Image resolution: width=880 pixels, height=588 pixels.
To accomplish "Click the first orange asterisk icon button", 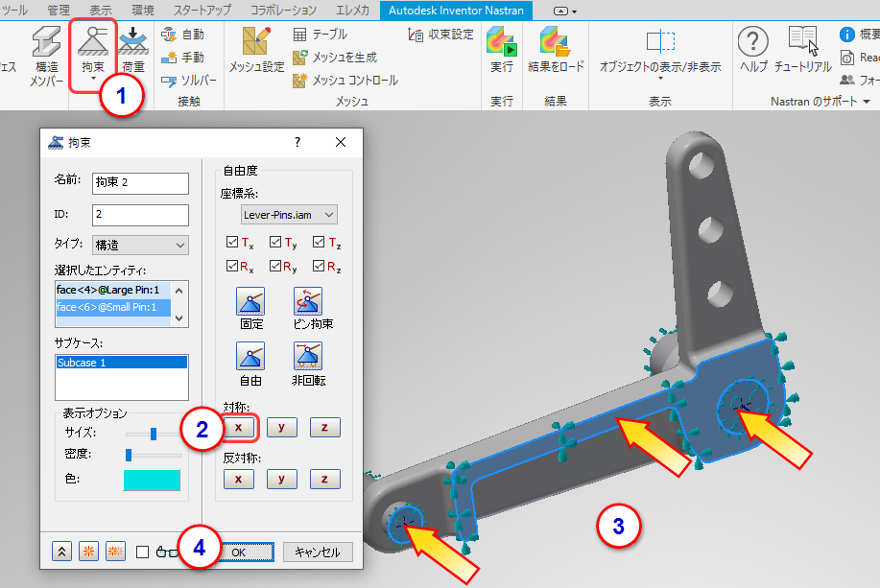I will click(88, 552).
